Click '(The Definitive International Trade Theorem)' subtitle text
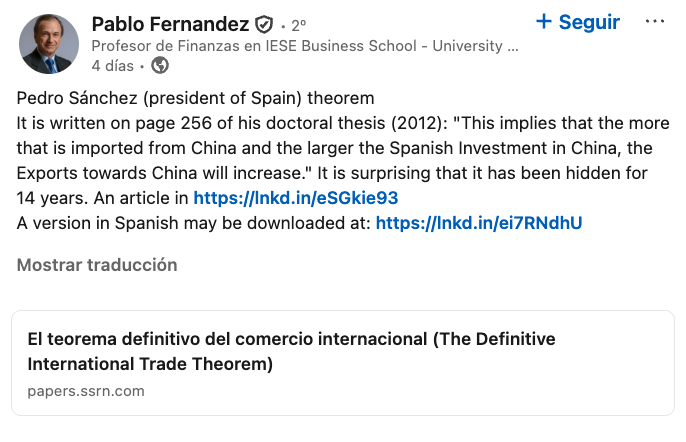This screenshot has width=686, height=442. (150, 362)
